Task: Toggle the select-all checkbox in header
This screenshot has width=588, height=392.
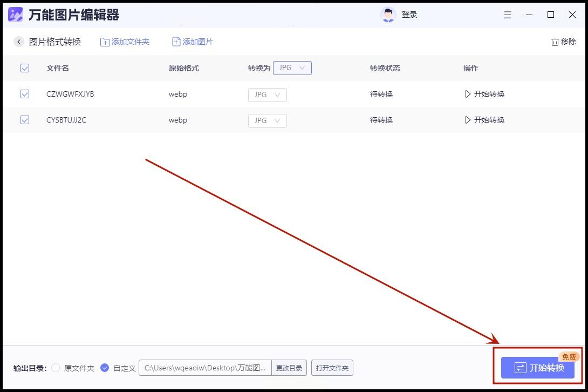Action: coord(25,68)
